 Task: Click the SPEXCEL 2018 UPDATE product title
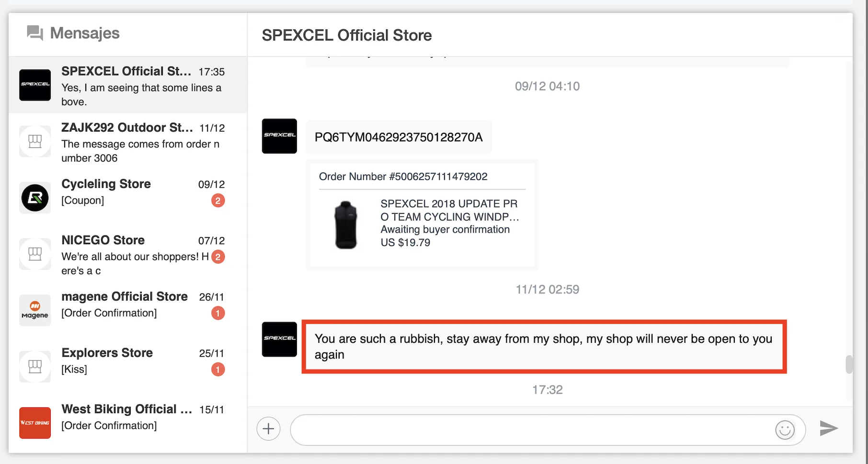449,210
